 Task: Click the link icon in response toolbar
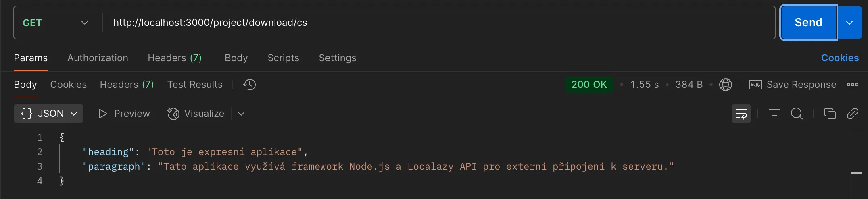coord(852,114)
